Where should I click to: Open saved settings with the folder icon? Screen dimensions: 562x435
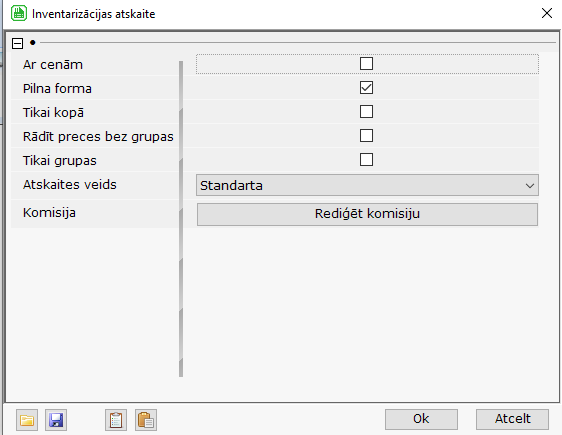[27, 420]
